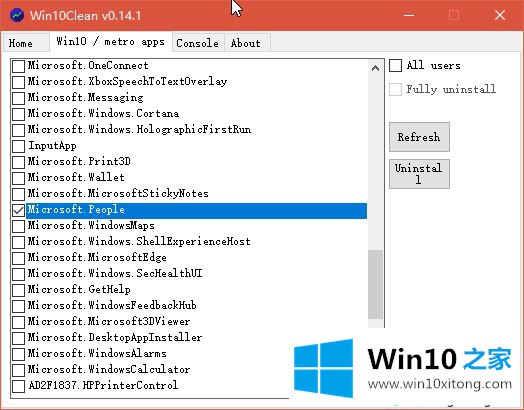Check the InputApp checkbox

[18, 146]
